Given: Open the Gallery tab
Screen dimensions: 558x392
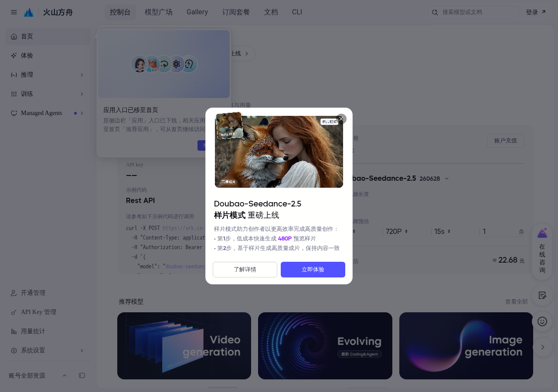Looking at the screenshot, I should (x=197, y=12).
